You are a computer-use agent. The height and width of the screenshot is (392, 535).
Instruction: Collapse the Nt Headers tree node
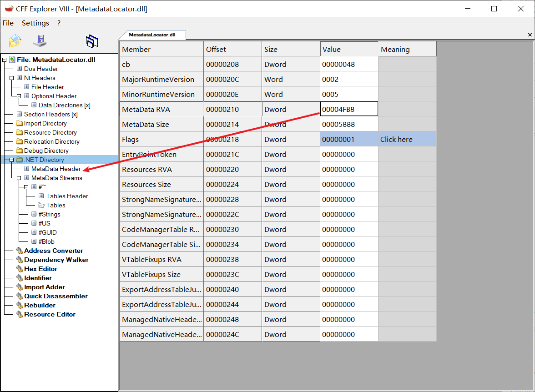pyautogui.click(x=12, y=78)
